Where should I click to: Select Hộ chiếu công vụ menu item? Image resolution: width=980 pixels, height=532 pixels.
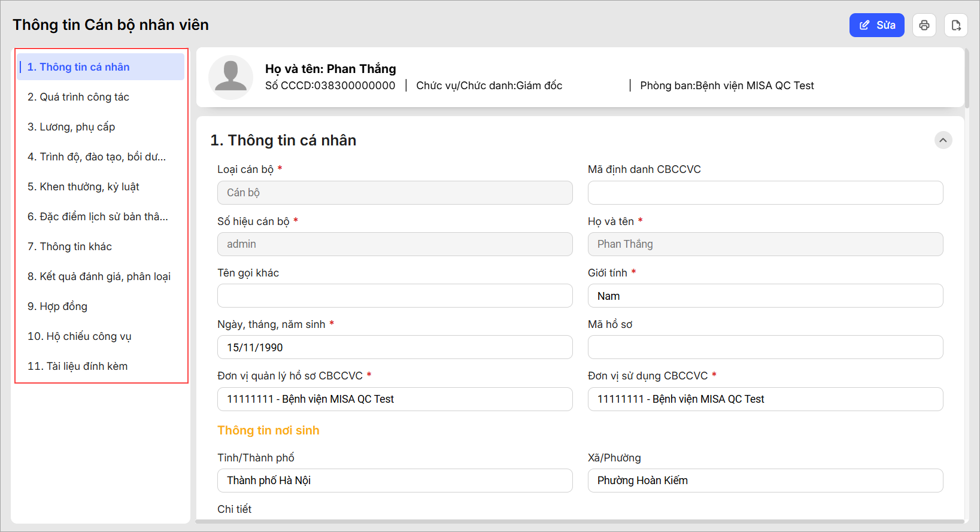tap(80, 336)
